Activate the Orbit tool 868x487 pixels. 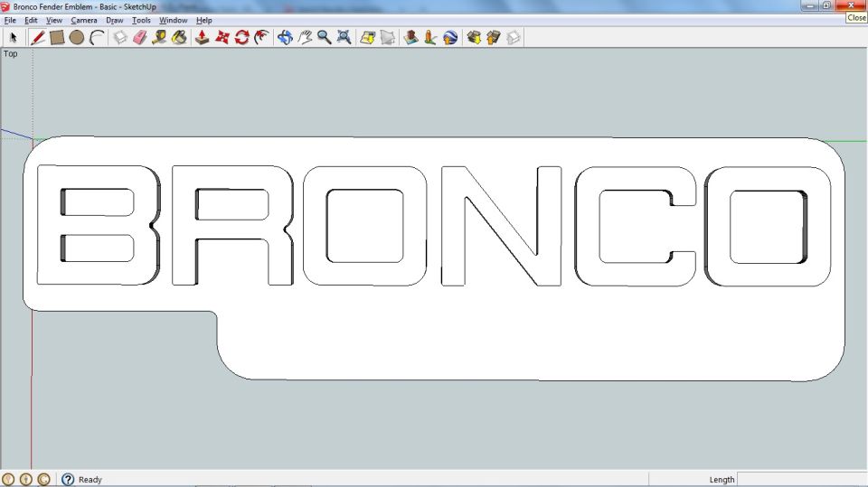[285, 38]
